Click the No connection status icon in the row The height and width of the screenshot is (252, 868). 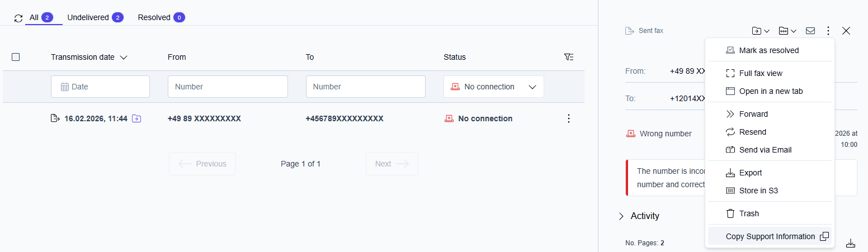point(449,118)
